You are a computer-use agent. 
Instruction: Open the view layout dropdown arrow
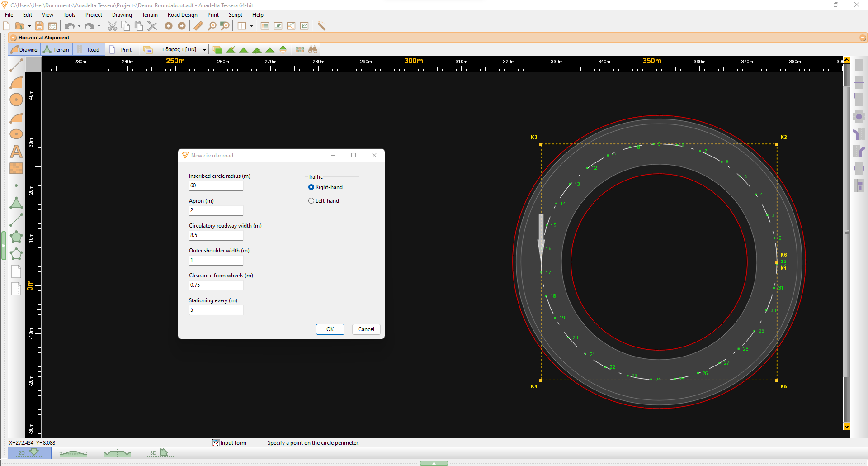click(x=252, y=26)
